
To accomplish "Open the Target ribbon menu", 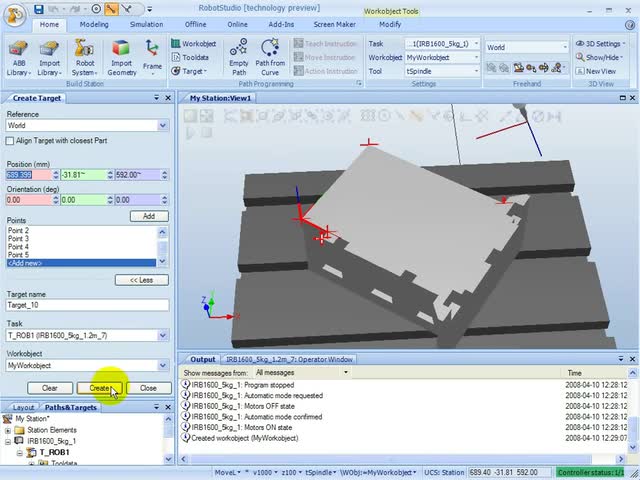I will pos(189,71).
